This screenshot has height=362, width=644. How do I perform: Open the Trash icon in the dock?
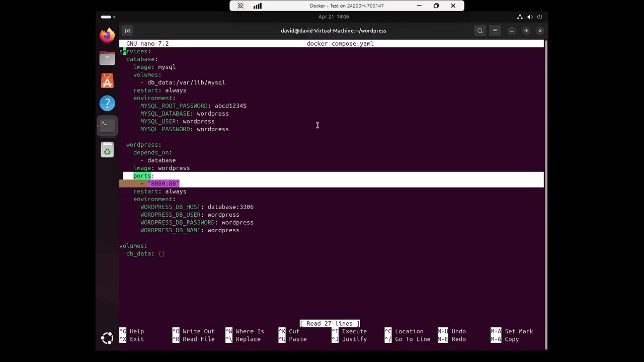pyautogui.click(x=107, y=150)
